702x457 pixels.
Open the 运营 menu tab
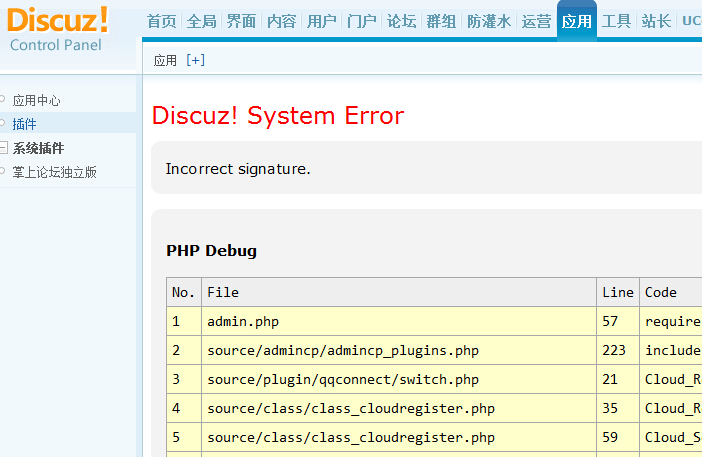pyautogui.click(x=536, y=21)
